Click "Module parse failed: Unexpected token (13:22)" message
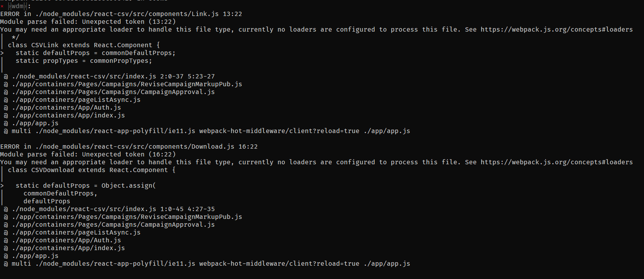Viewport: 644px width, 279px height. pos(88,22)
